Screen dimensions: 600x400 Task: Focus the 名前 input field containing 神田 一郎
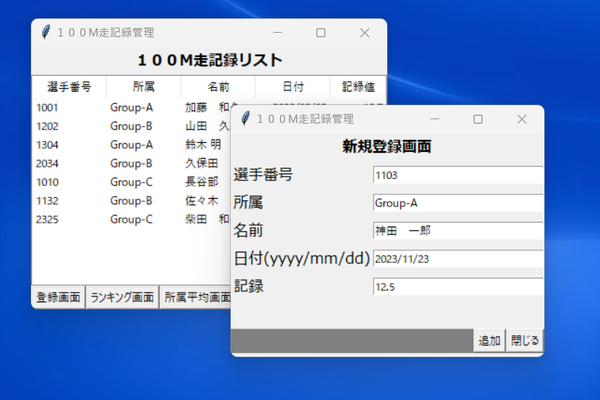pos(458,231)
